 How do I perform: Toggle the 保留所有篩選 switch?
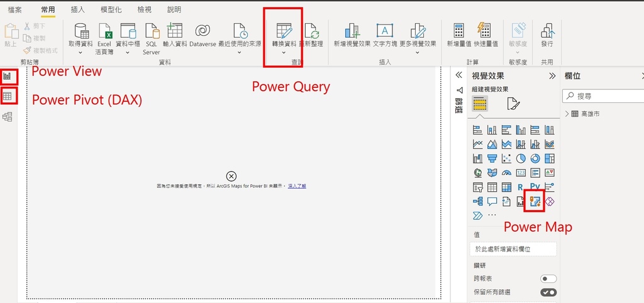(x=548, y=292)
